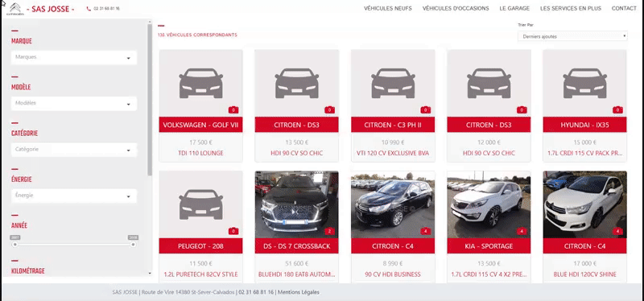Open the Citroen - DS3 listing at 13 500 €
Viewport: 644px width, 301px height.
296,125
